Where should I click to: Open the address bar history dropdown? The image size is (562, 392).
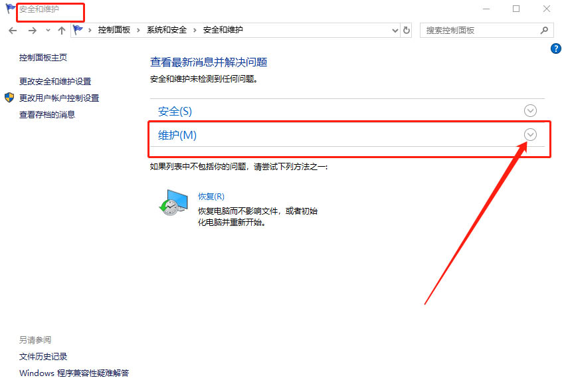pyautogui.click(x=393, y=31)
